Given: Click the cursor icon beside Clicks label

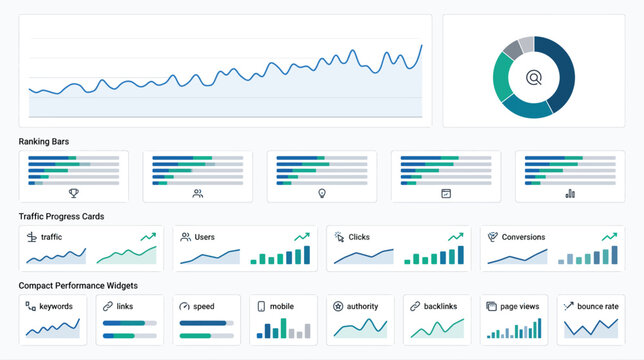Looking at the screenshot, I should click(339, 237).
